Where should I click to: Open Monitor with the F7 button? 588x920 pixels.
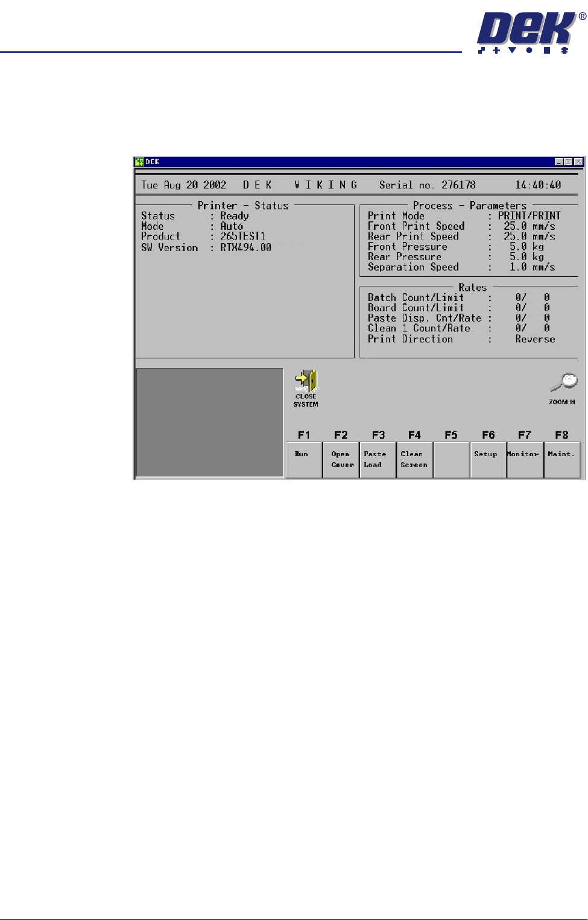pos(525,460)
